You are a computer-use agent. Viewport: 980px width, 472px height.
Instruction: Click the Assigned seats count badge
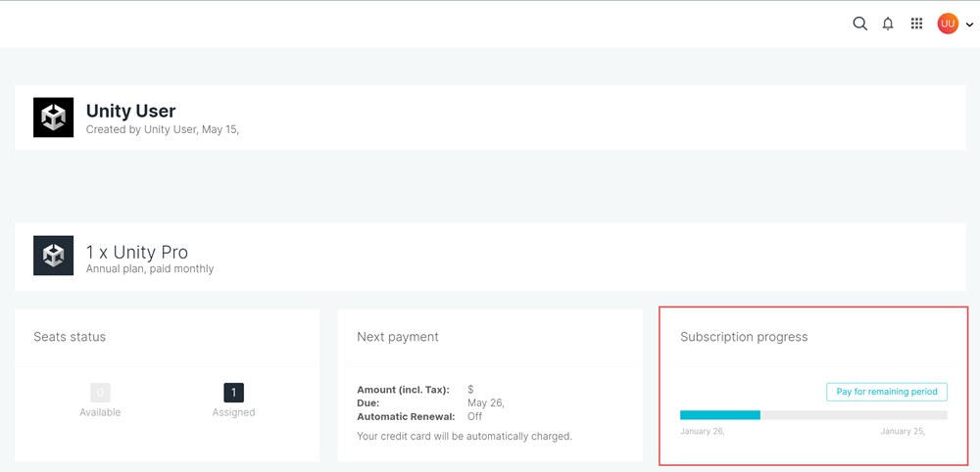click(234, 393)
